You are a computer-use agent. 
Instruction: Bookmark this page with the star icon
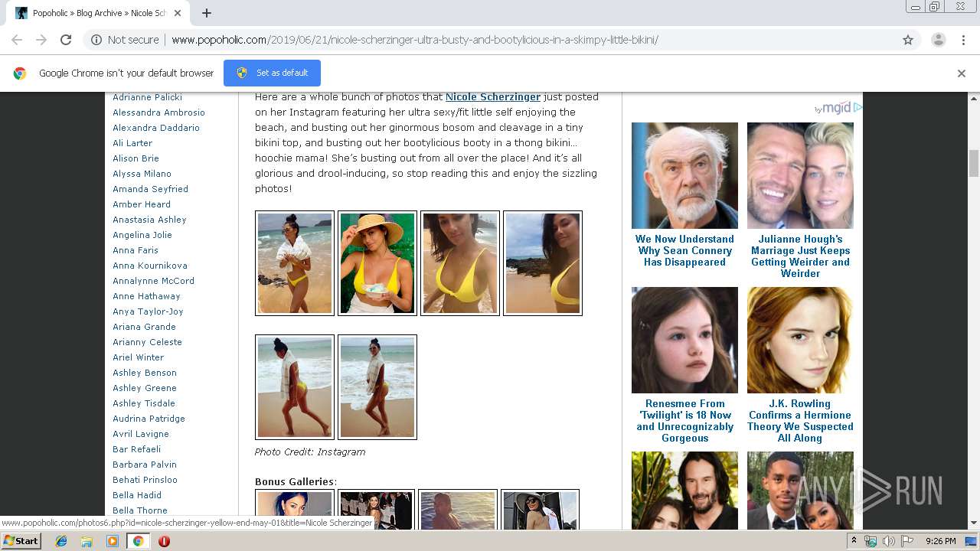(x=908, y=40)
